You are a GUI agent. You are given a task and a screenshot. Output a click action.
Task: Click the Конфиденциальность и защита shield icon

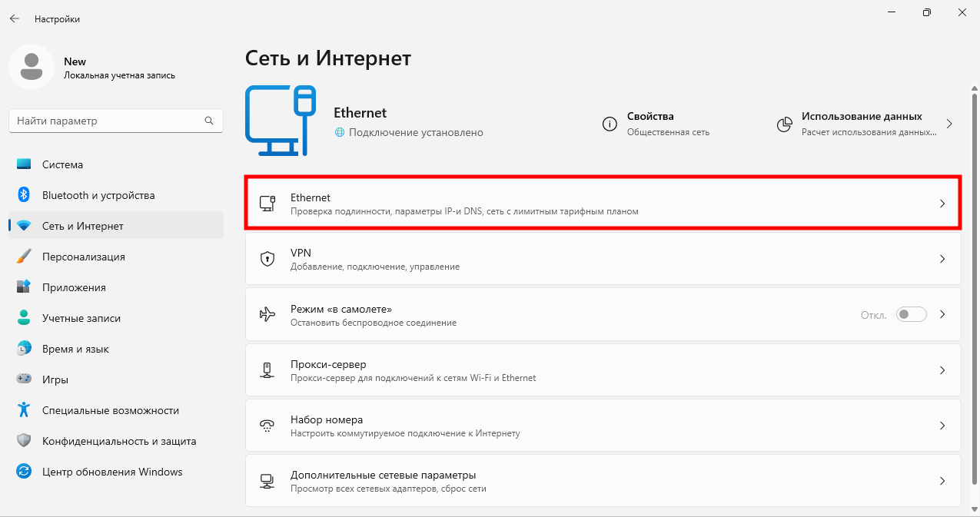click(24, 441)
